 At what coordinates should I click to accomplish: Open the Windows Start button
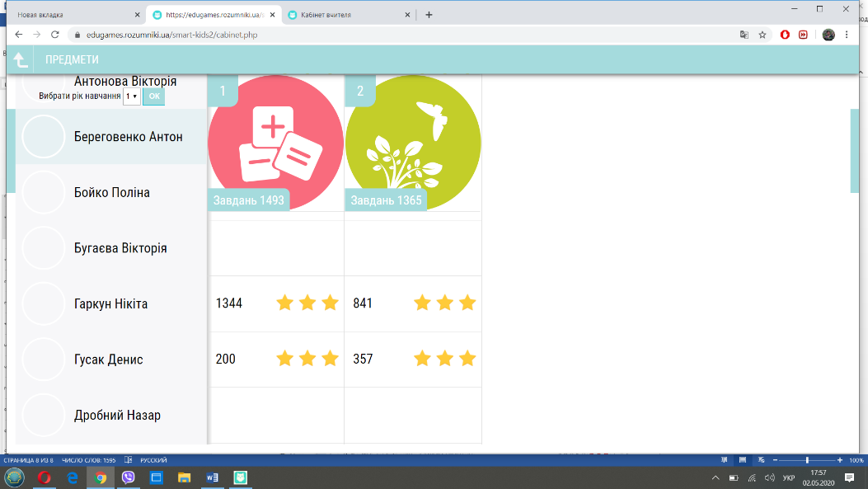tap(14, 477)
